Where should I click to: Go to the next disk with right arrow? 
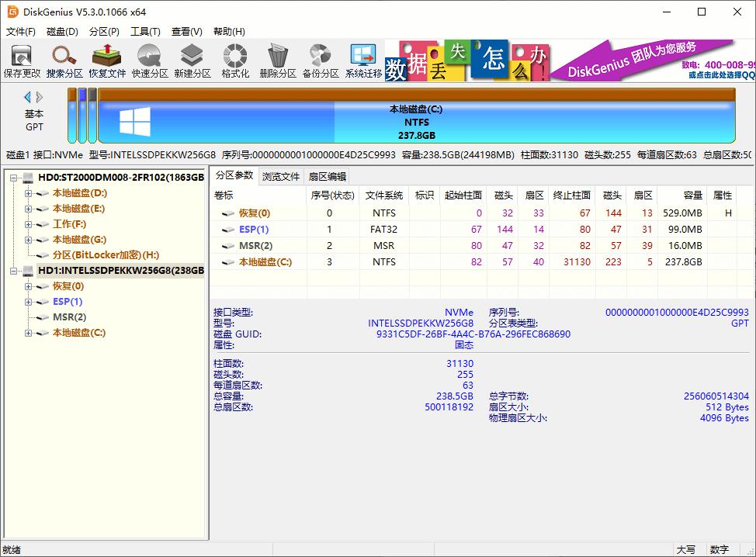(40, 97)
